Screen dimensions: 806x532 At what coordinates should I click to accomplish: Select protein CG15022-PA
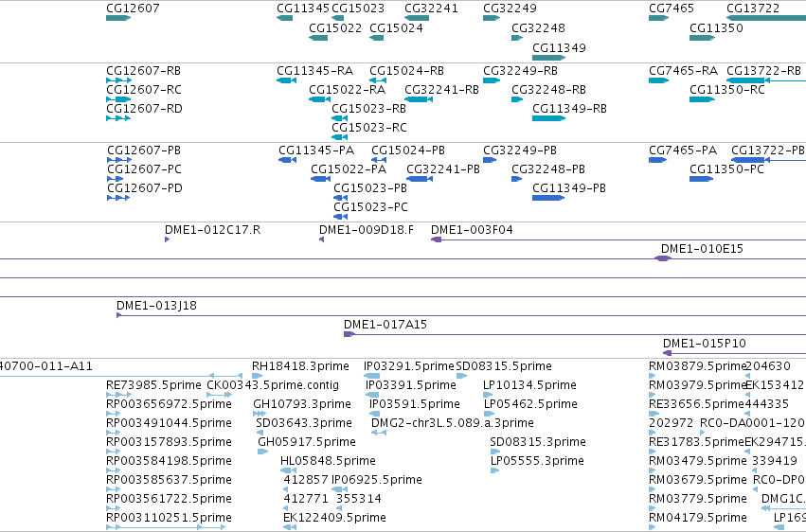[x=320, y=179]
